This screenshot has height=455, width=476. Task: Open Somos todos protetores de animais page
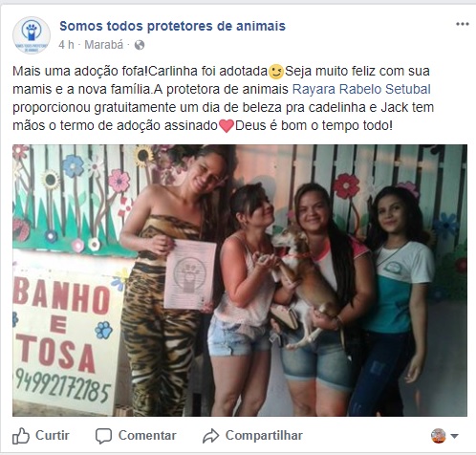click(172, 26)
